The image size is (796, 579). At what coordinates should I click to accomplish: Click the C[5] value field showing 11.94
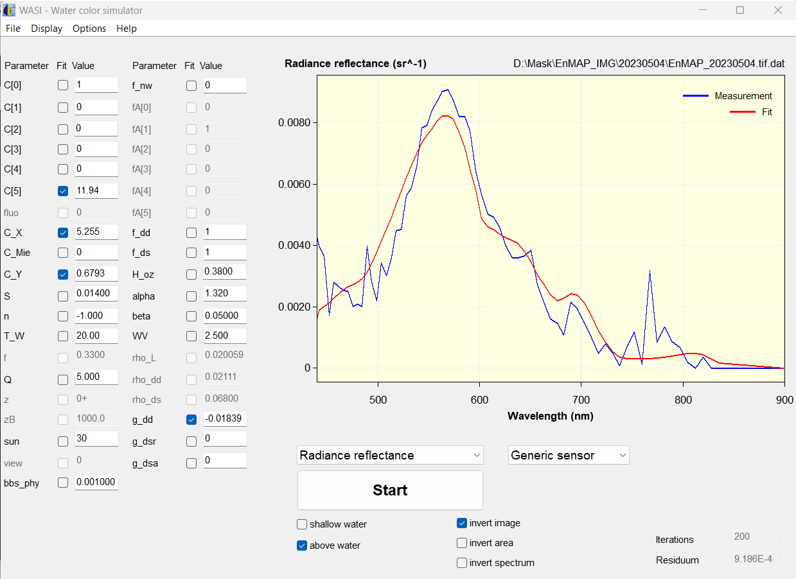[x=96, y=191]
